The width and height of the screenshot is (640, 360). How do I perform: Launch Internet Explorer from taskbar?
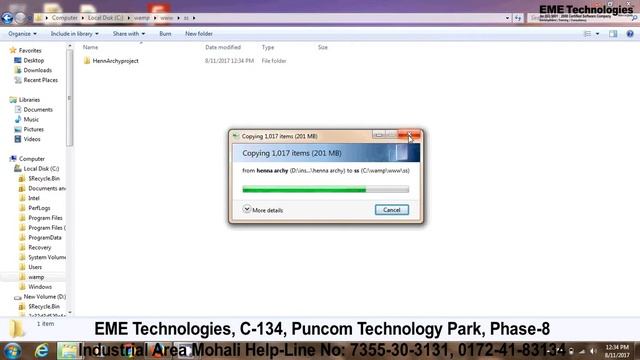coord(42,351)
